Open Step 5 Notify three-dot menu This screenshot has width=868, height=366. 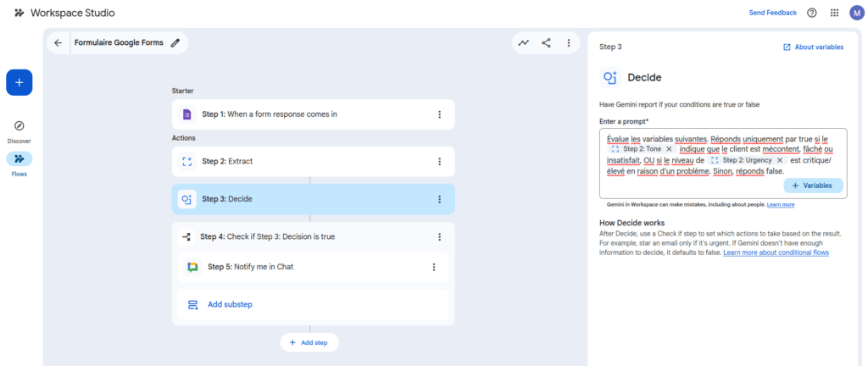pos(434,267)
